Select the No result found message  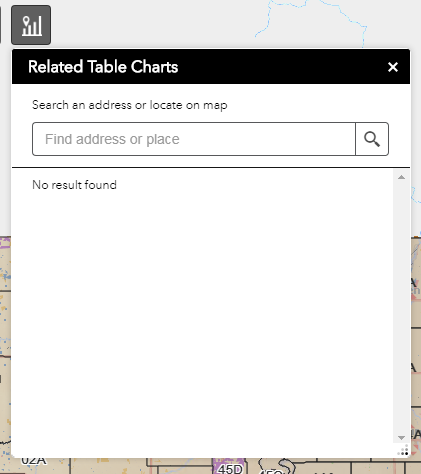point(74,185)
